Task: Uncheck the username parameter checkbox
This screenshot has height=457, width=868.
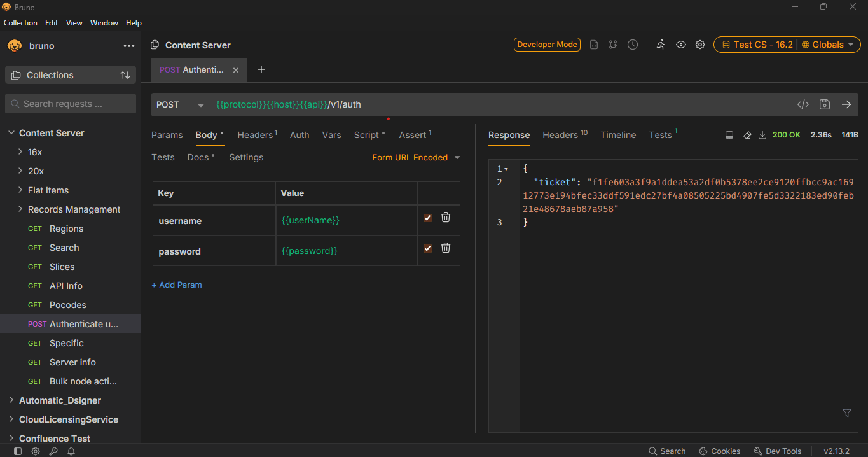Action: [x=427, y=218]
